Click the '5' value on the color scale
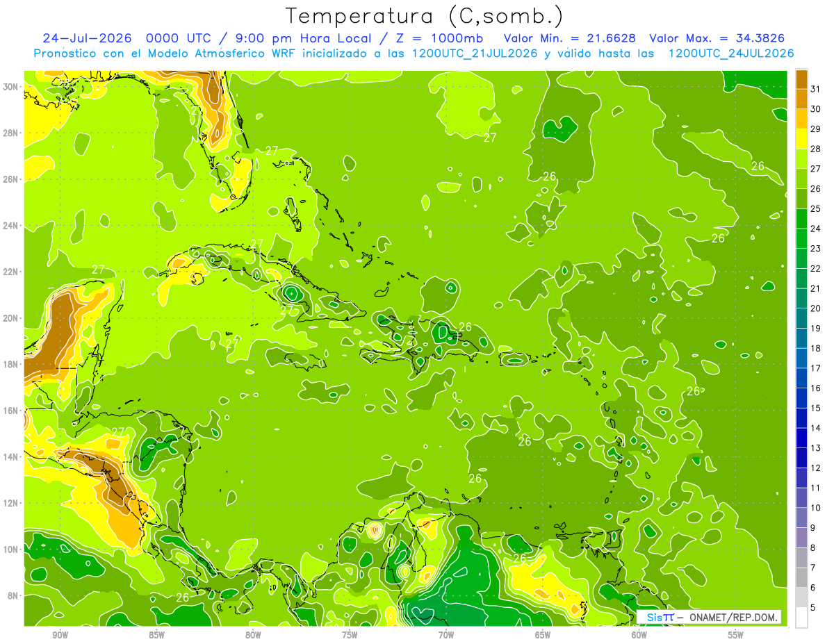This screenshot has height=644, width=834. tap(813, 607)
